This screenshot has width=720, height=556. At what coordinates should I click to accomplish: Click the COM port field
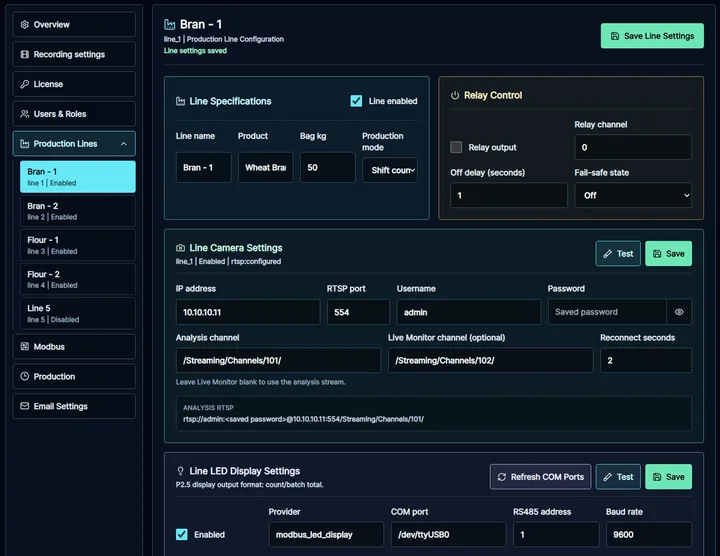pyautogui.click(x=448, y=534)
